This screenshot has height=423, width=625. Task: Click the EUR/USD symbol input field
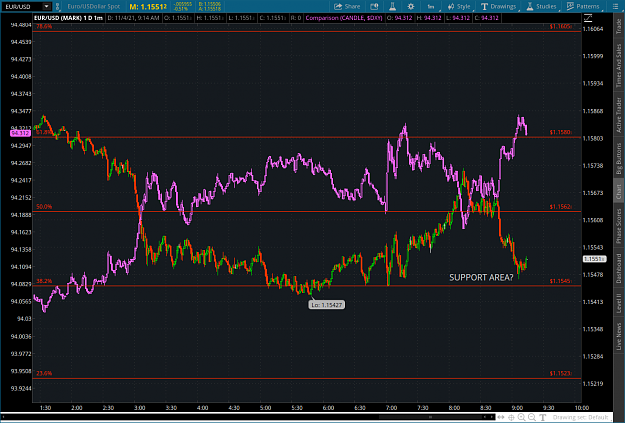click(x=22, y=6)
